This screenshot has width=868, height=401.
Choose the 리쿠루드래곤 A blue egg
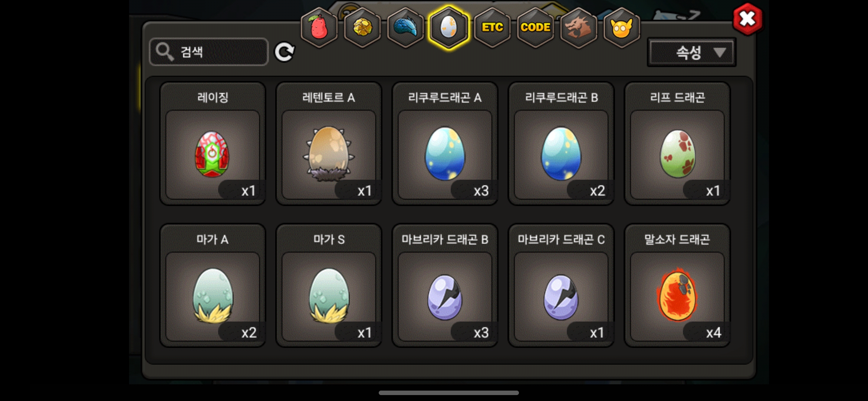click(445, 144)
